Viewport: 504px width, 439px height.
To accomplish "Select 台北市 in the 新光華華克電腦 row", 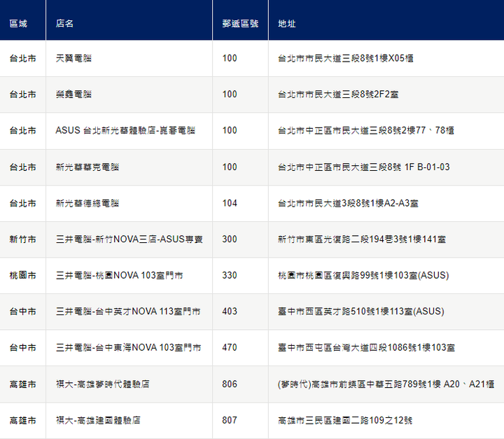I will click(x=23, y=167).
